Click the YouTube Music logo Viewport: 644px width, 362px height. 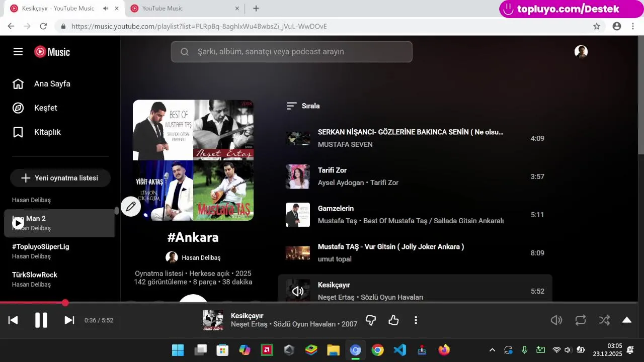point(52,52)
